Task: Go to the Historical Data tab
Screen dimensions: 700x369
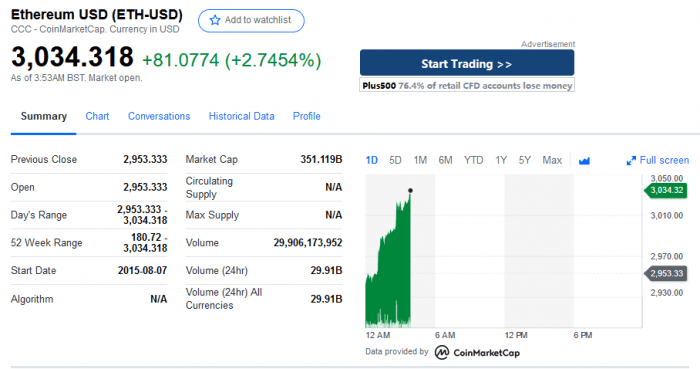Action: pos(242,116)
